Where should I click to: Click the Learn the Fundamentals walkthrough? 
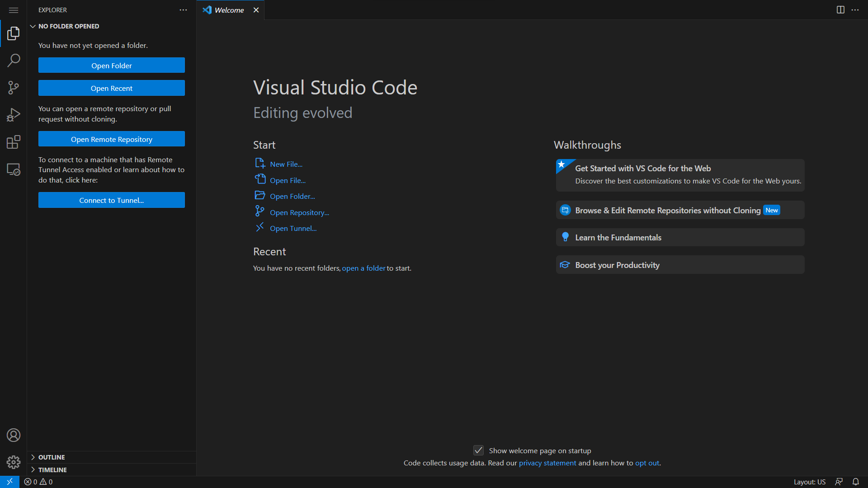tap(680, 237)
